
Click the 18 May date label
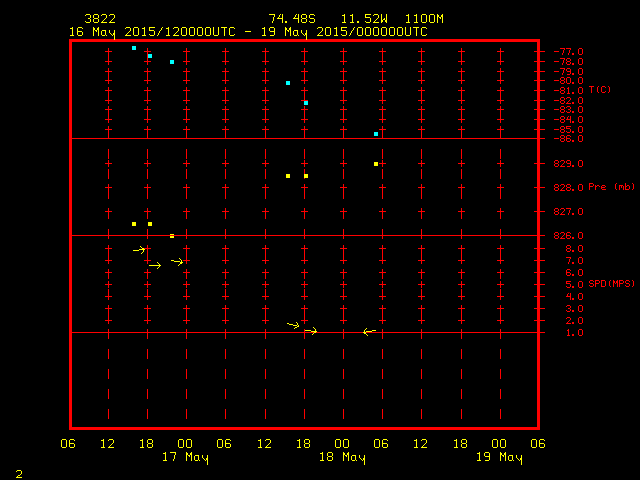pos(342,458)
